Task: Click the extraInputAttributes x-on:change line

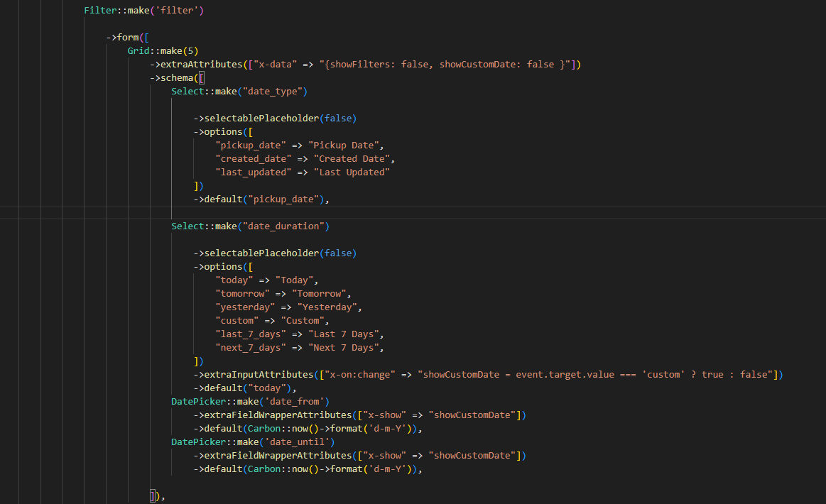Action: coord(489,374)
